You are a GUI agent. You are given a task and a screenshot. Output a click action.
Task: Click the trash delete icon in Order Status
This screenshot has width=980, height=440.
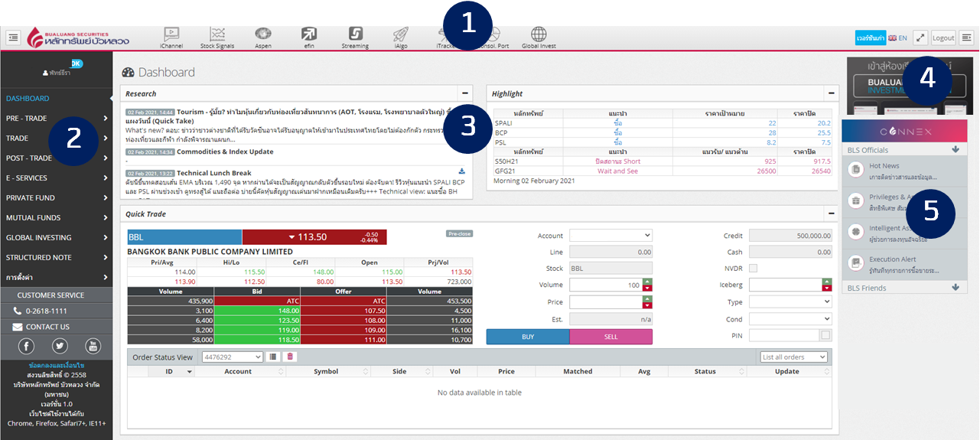pos(290,357)
